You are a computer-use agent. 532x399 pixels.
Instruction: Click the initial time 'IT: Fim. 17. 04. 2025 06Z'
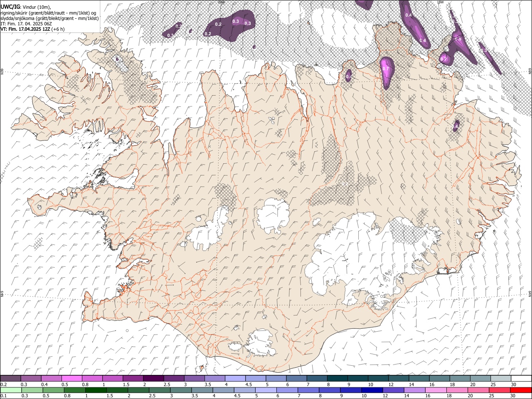pyautogui.click(x=27, y=24)
